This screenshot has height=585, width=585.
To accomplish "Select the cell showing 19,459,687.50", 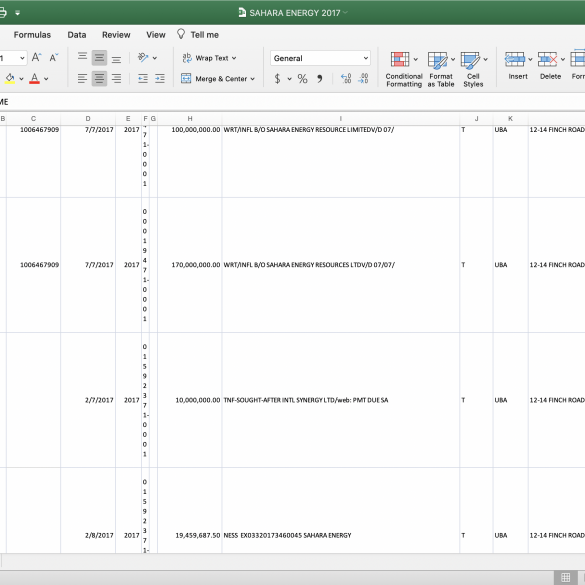I will [x=190, y=511].
